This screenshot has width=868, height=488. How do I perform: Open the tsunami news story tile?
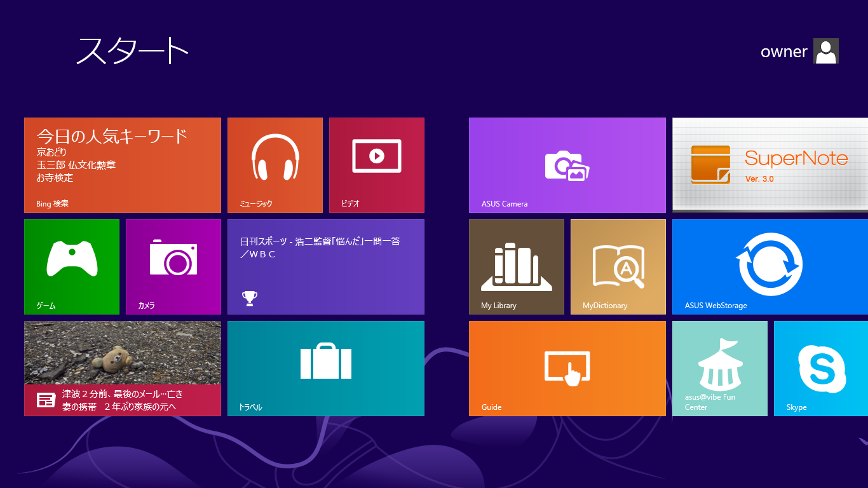click(x=123, y=369)
